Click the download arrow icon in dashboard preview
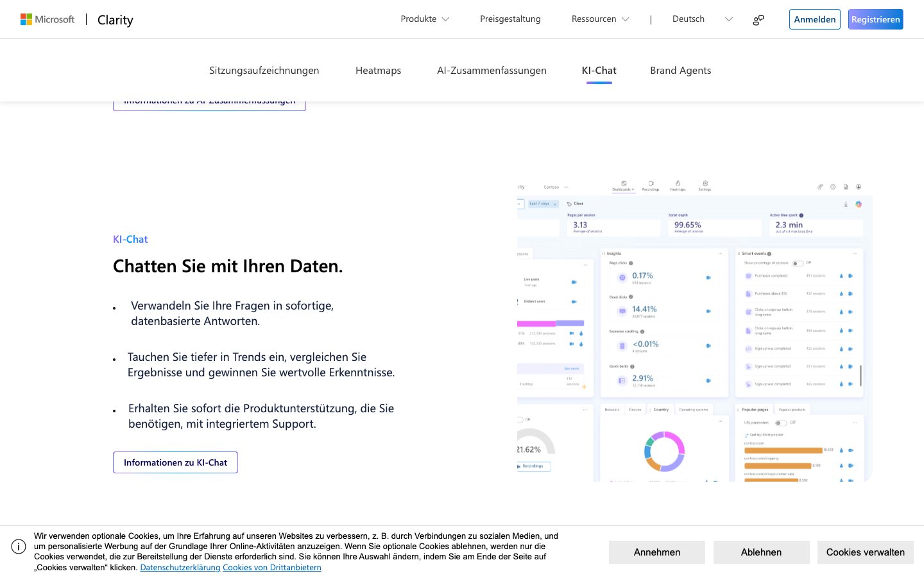This screenshot has width=924, height=578. [x=846, y=204]
